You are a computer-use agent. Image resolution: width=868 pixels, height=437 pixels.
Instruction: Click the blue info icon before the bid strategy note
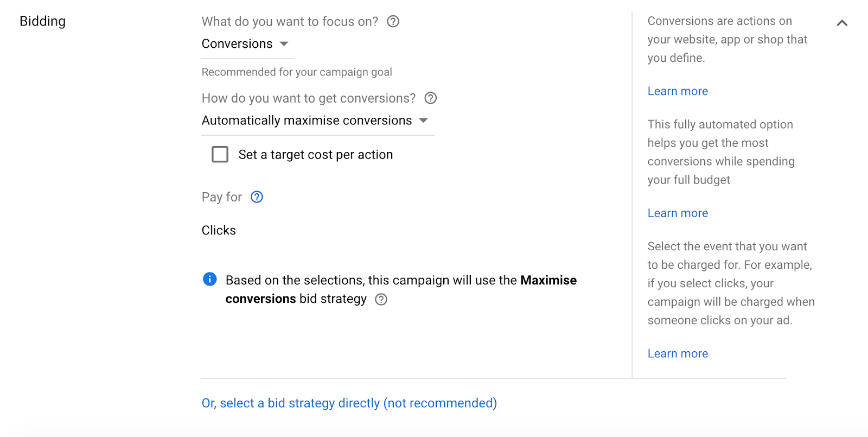209,280
